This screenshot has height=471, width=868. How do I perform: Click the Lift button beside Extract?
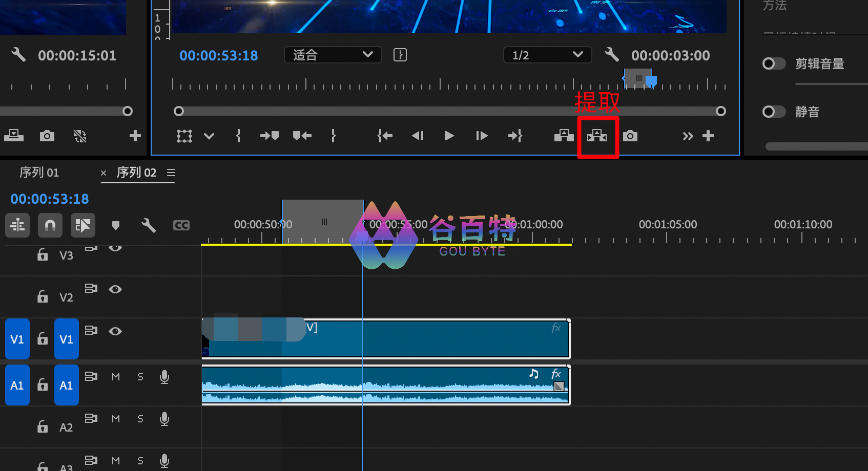point(564,136)
